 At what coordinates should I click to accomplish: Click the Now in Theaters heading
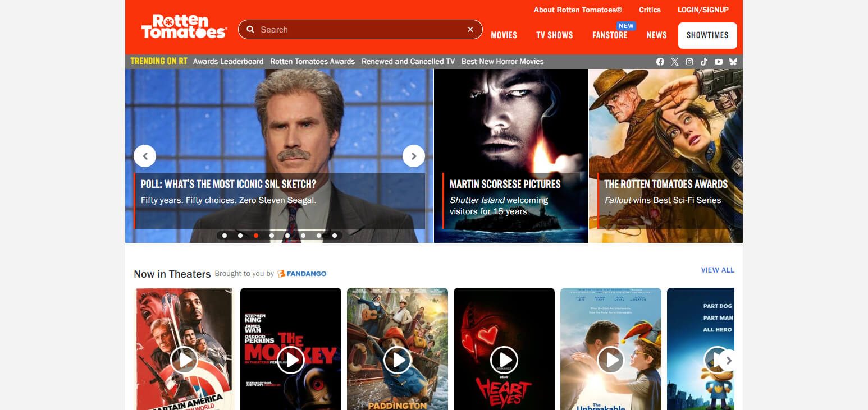[x=172, y=274]
